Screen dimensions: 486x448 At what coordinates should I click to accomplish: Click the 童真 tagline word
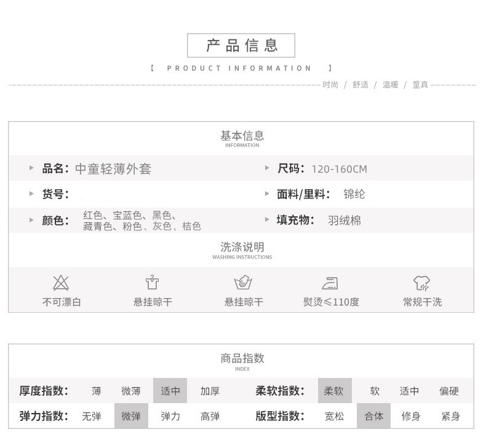click(x=420, y=85)
